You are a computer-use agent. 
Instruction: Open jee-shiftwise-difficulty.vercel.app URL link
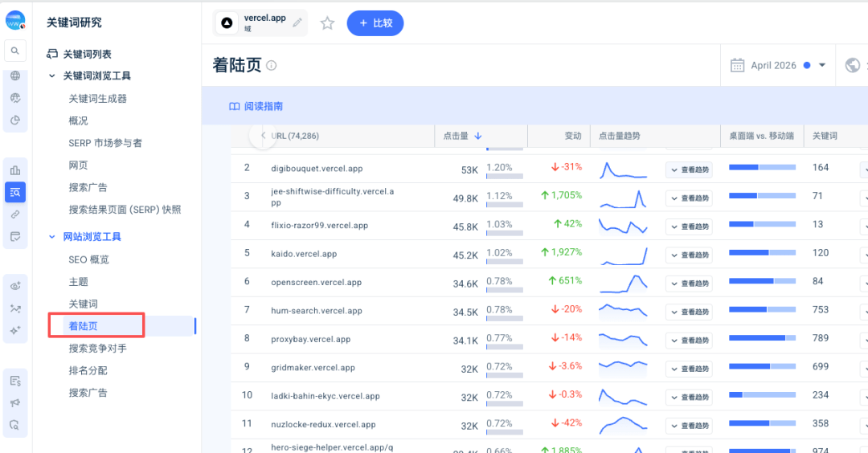(332, 197)
